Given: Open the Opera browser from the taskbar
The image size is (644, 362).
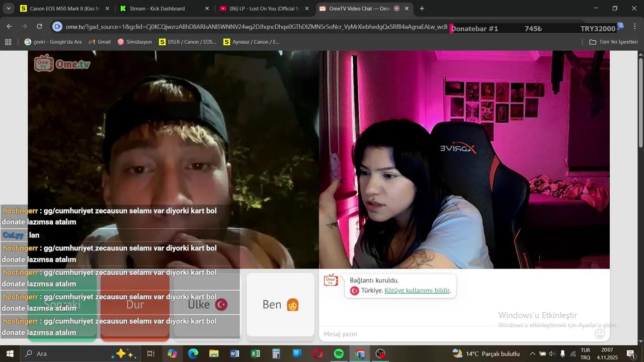Looking at the screenshot, I should coord(318,353).
